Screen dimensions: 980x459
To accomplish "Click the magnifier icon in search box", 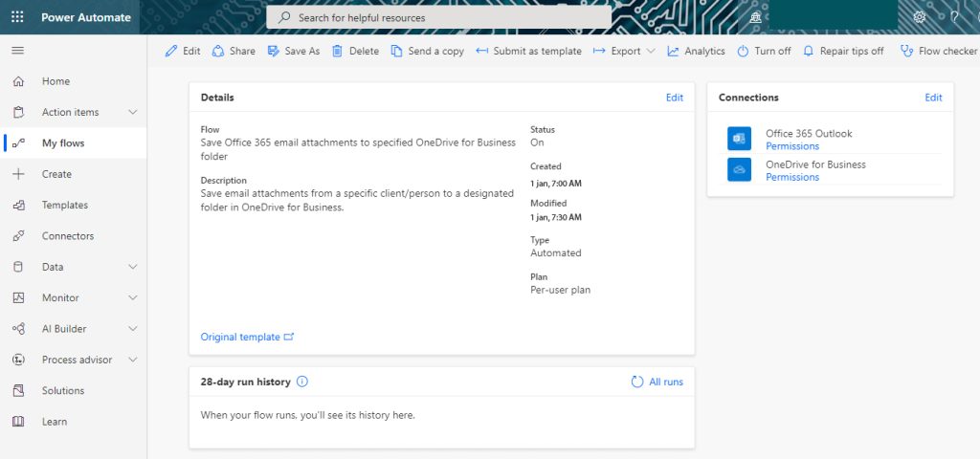I will pyautogui.click(x=284, y=17).
